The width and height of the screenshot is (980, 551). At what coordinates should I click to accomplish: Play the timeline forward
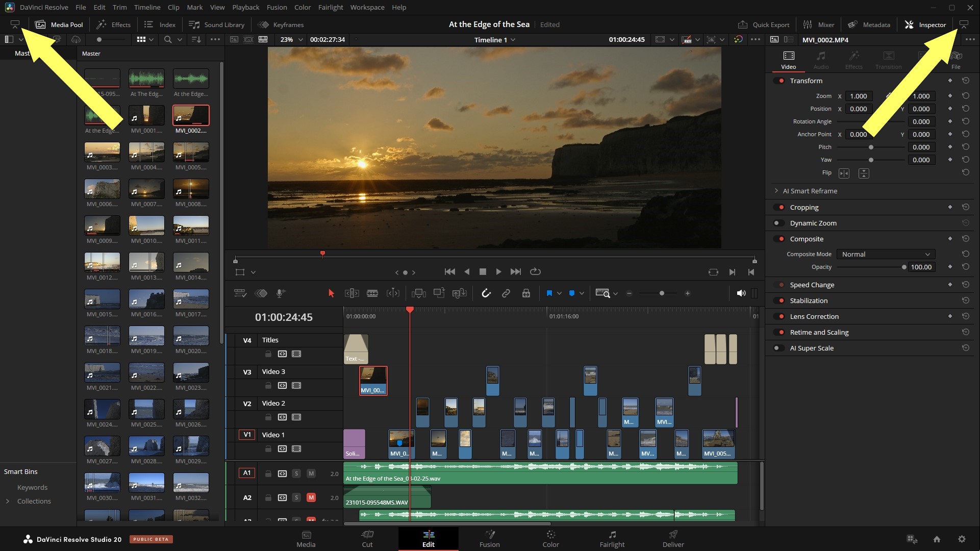[x=498, y=272]
